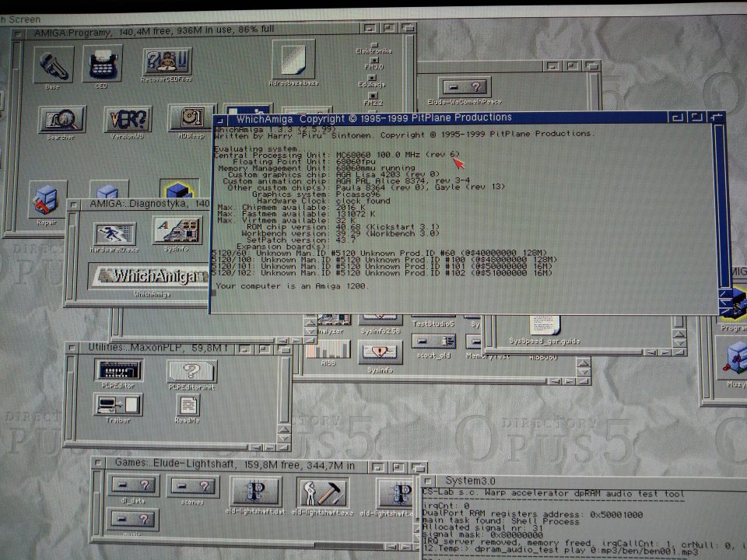Activate the System3.0 shell window title bar
This screenshot has height=560, width=747.
pyautogui.click(x=591, y=481)
